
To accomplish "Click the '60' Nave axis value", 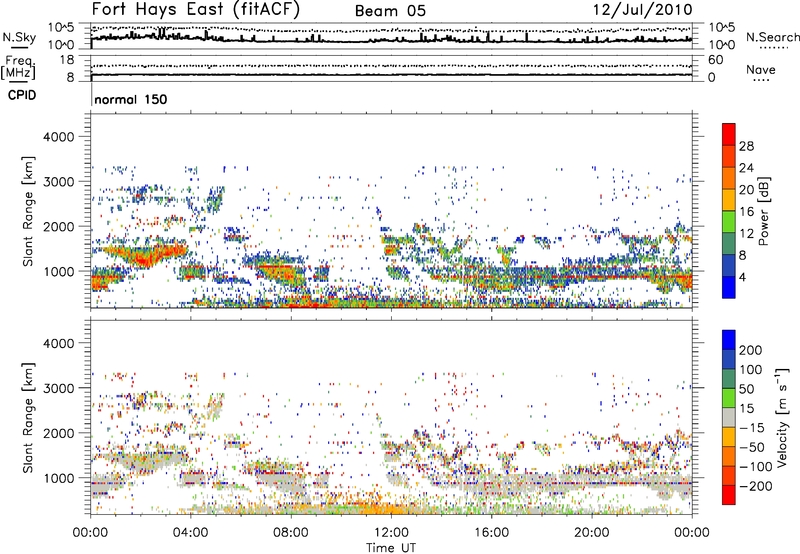I will point(715,60).
